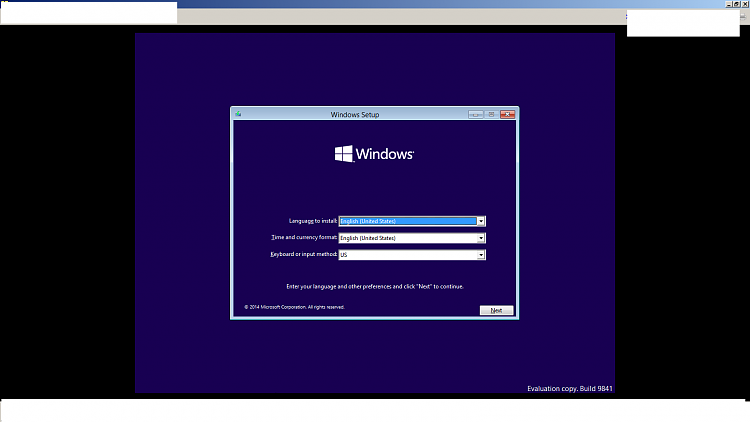Close the Windows Setup dialog
This screenshot has width=750, height=422.
point(507,114)
